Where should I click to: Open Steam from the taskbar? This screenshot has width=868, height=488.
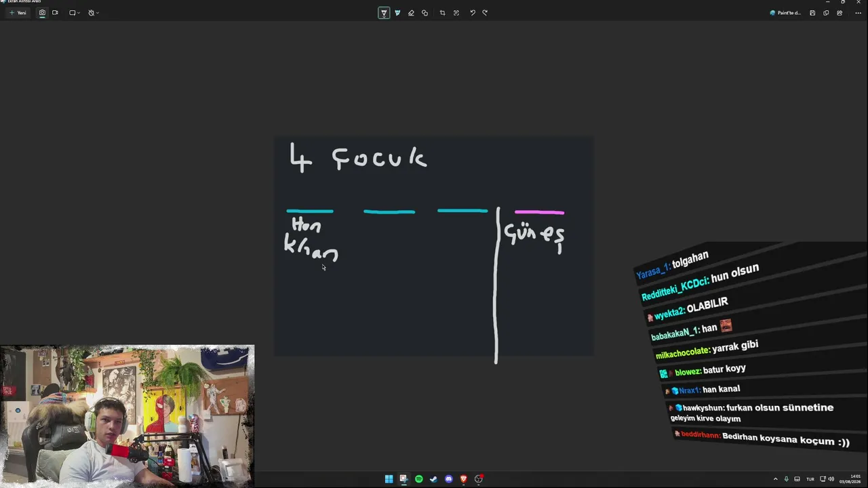point(433,479)
